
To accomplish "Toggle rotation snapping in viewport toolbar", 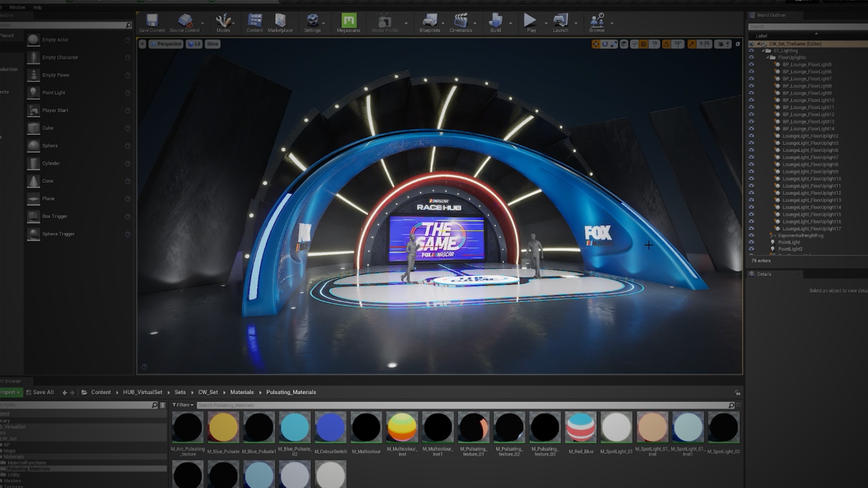I will pos(666,44).
